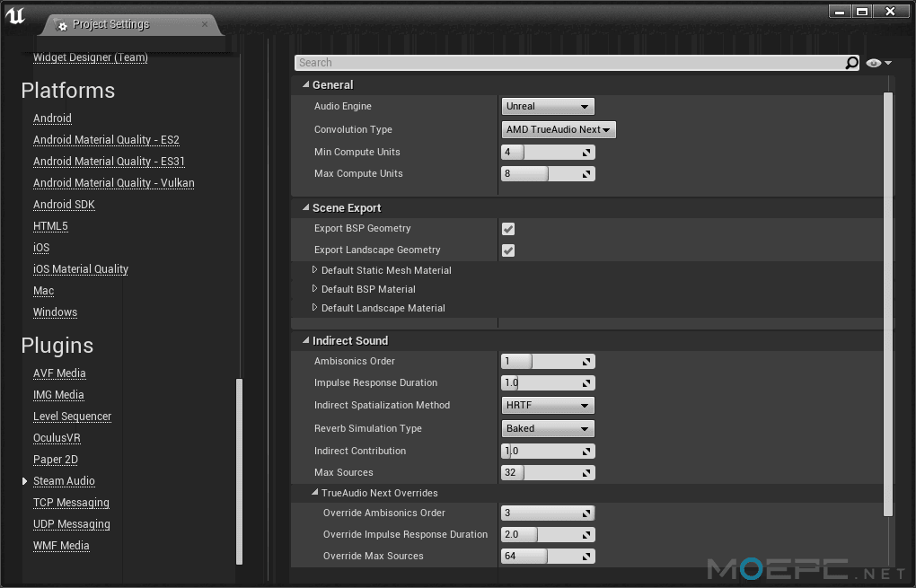Select Steam Audio plugin settings
The image size is (916, 588).
pyautogui.click(x=65, y=482)
